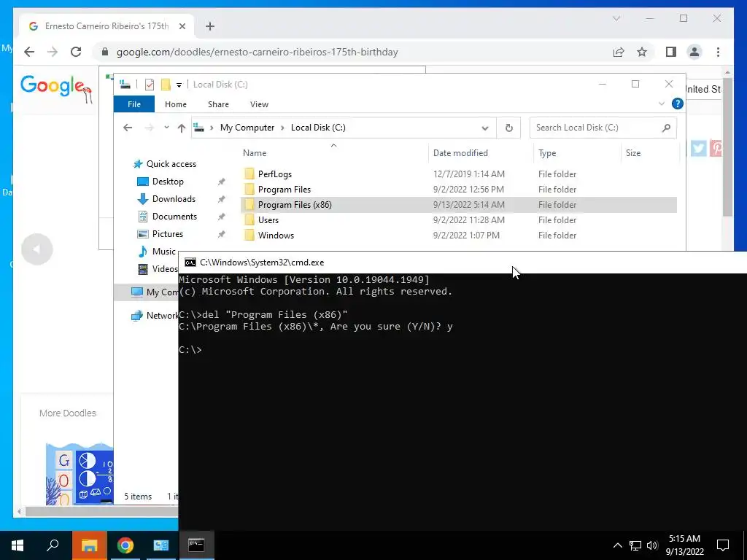Viewport: 747px width, 560px height.
Task: Open the Customize Quick Access Toolbar dropdown
Action: [x=179, y=85]
